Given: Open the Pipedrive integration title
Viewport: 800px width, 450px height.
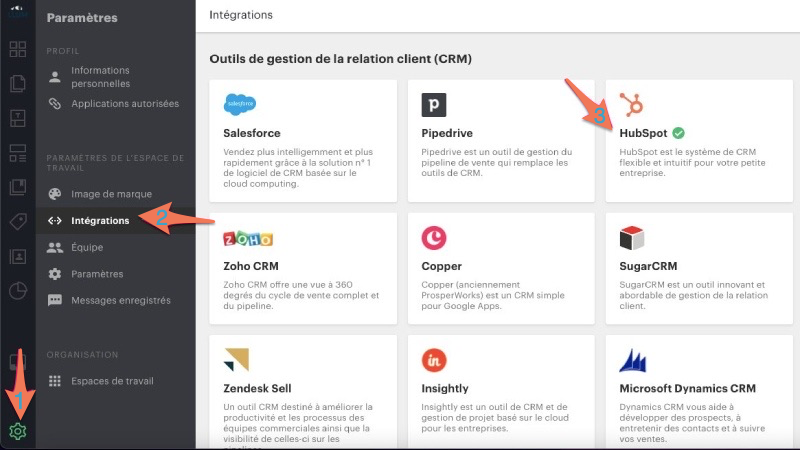Looking at the screenshot, I should pyautogui.click(x=447, y=133).
